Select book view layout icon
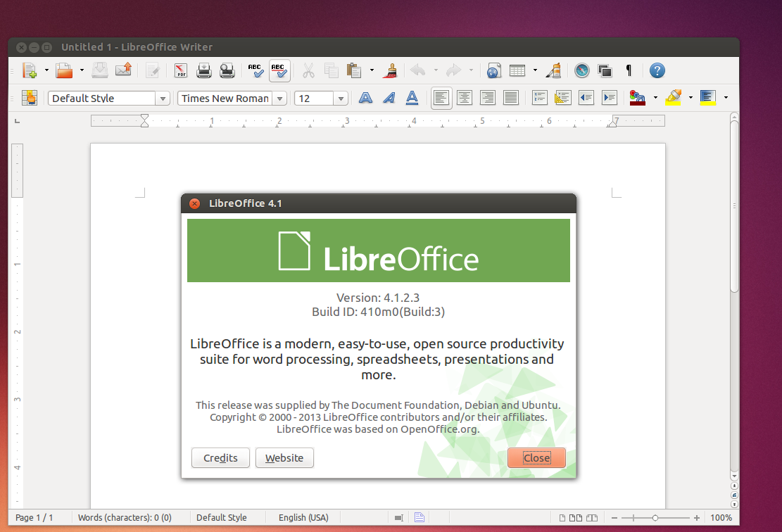Image resolution: width=782 pixels, height=532 pixels. 591,518
